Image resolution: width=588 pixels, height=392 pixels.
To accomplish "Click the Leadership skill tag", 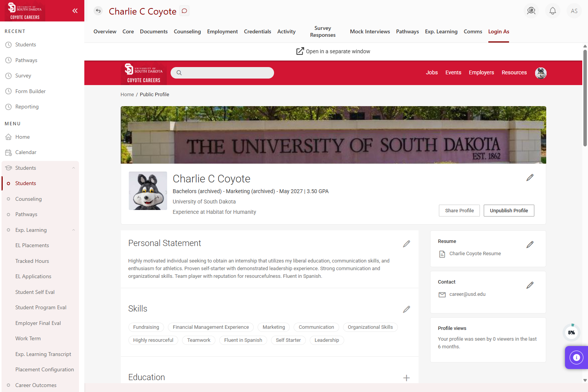I will click(327, 340).
